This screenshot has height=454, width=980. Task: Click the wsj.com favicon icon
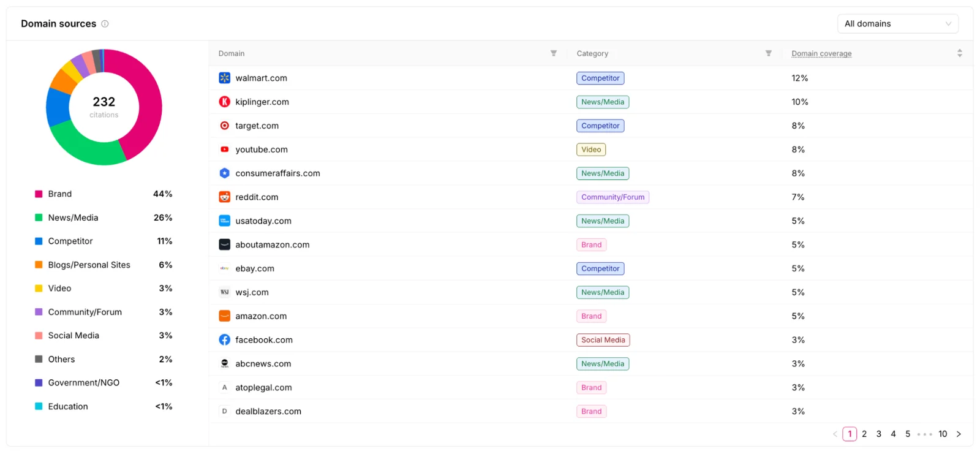point(225,292)
